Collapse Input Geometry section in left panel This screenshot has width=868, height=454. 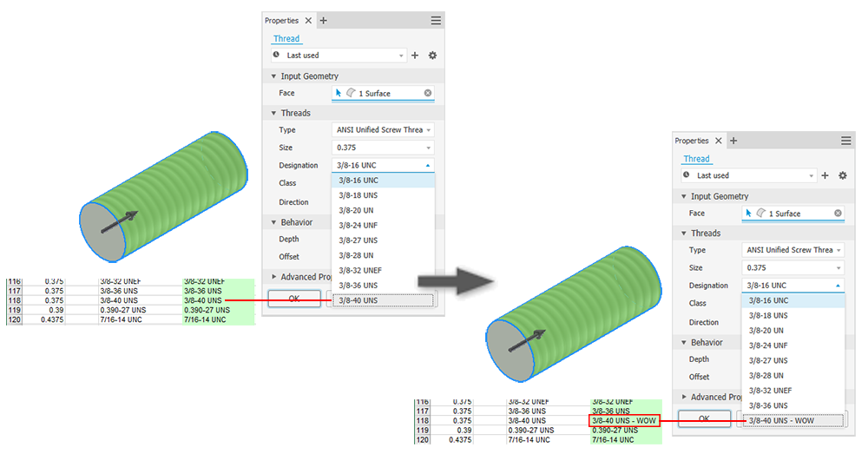click(273, 76)
